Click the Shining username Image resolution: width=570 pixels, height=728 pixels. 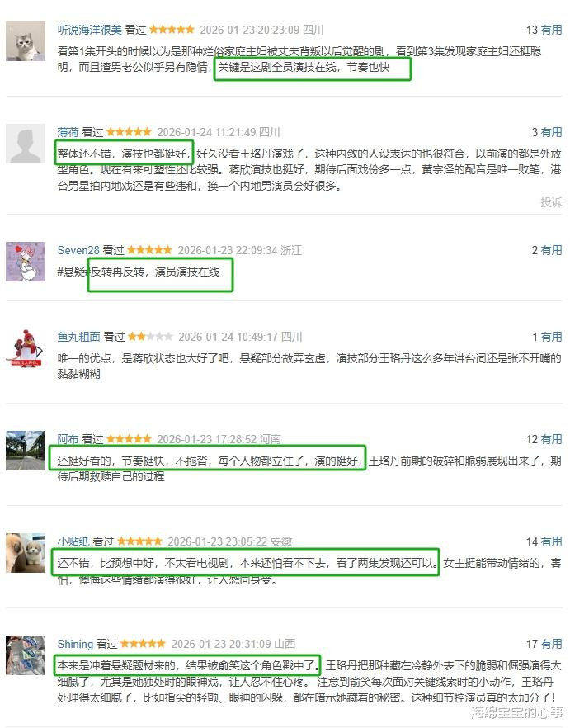pyautogui.click(x=75, y=644)
